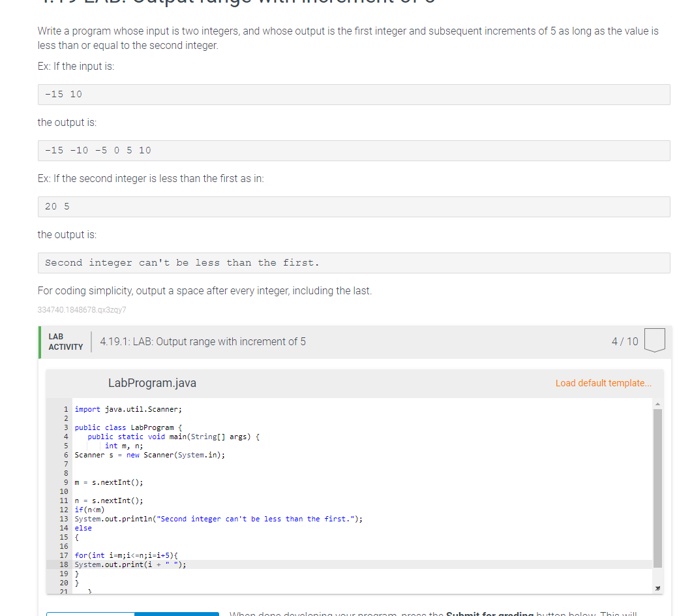
Task: Click the scrollbar up arrow in the editor
Action: 657,403
